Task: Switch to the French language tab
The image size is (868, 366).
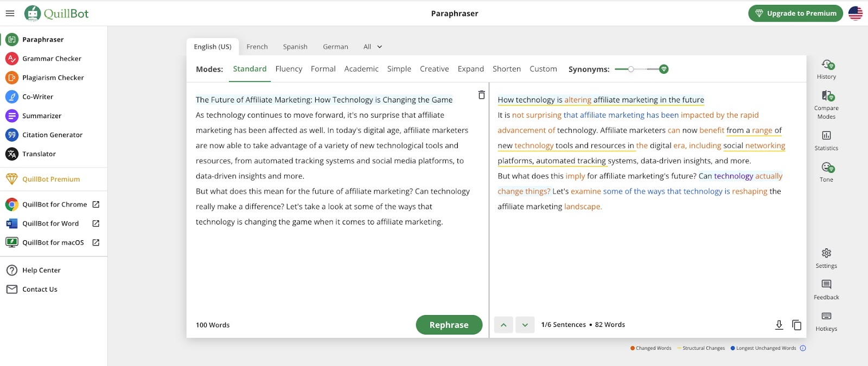Action: 257,47
